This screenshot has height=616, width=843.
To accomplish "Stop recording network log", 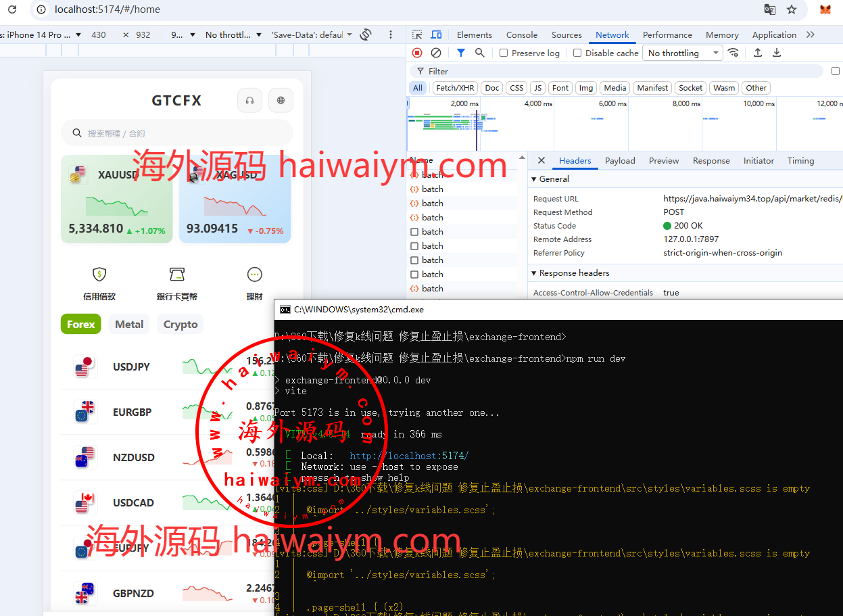I will (417, 53).
